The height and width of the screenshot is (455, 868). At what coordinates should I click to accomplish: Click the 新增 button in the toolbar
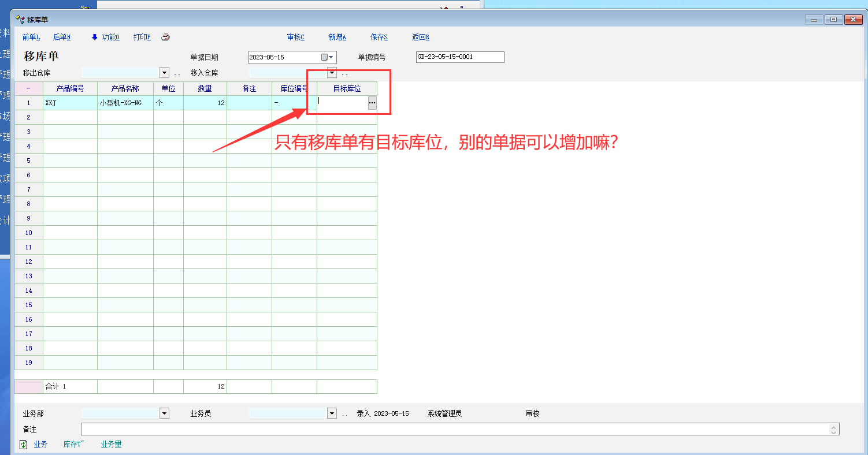(337, 37)
